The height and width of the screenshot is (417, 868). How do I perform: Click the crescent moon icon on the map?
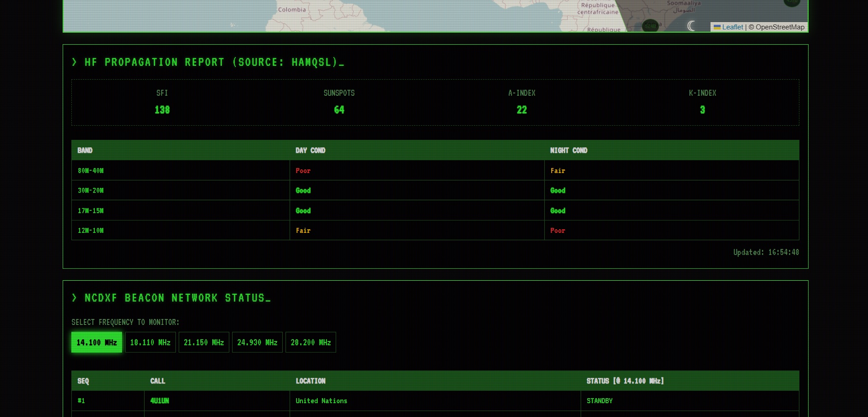tap(691, 26)
